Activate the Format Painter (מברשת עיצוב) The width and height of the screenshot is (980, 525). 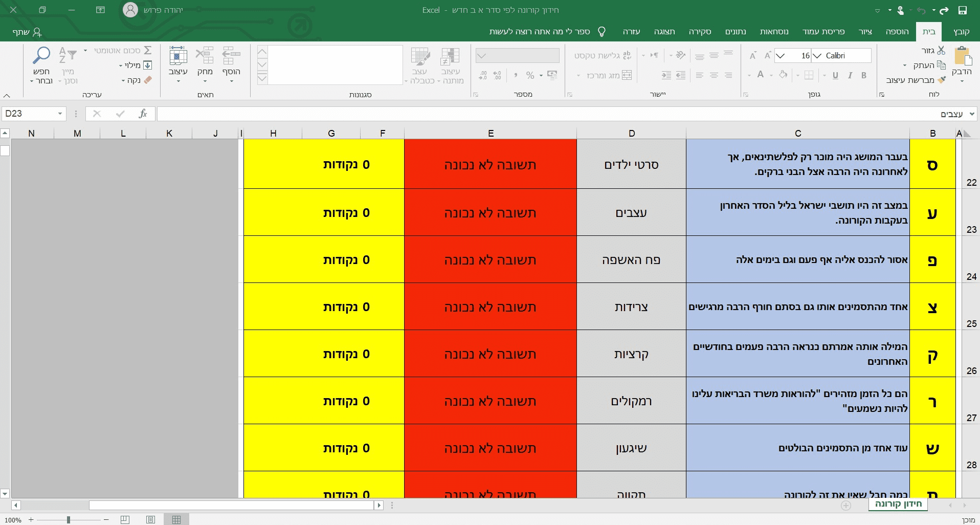[916, 80]
